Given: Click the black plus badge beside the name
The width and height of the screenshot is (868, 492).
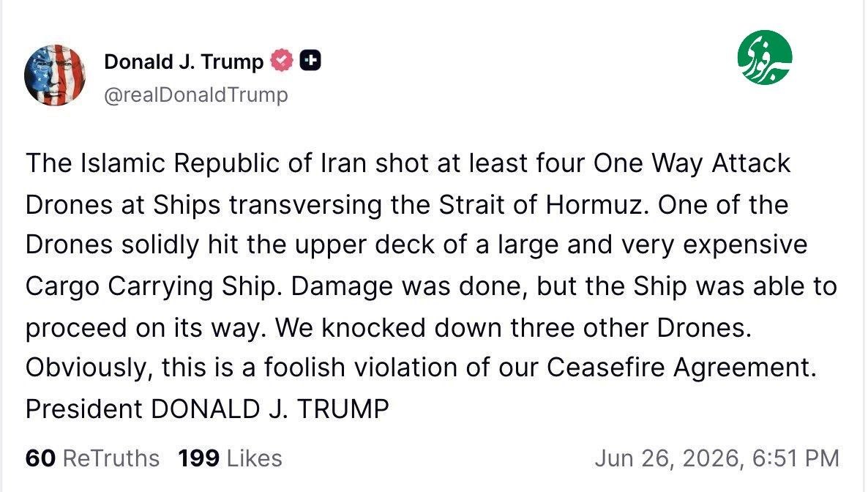Looking at the screenshot, I should click(310, 60).
